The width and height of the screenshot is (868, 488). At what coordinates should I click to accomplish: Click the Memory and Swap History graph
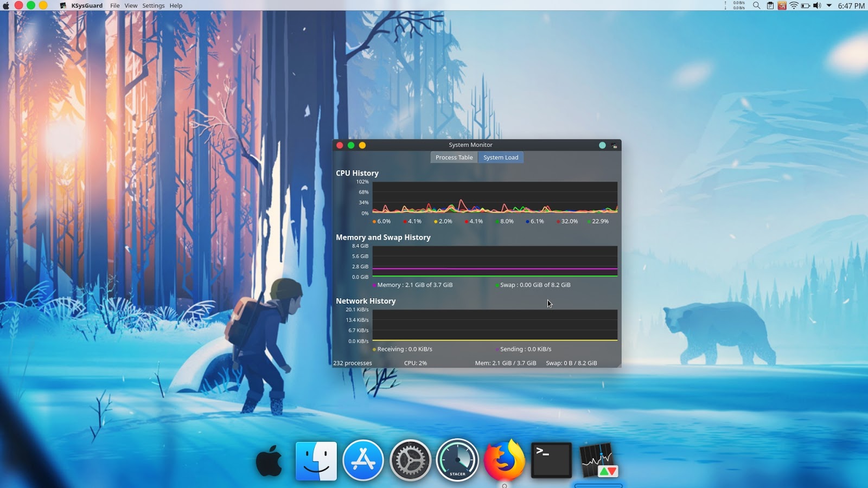(x=495, y=261)
